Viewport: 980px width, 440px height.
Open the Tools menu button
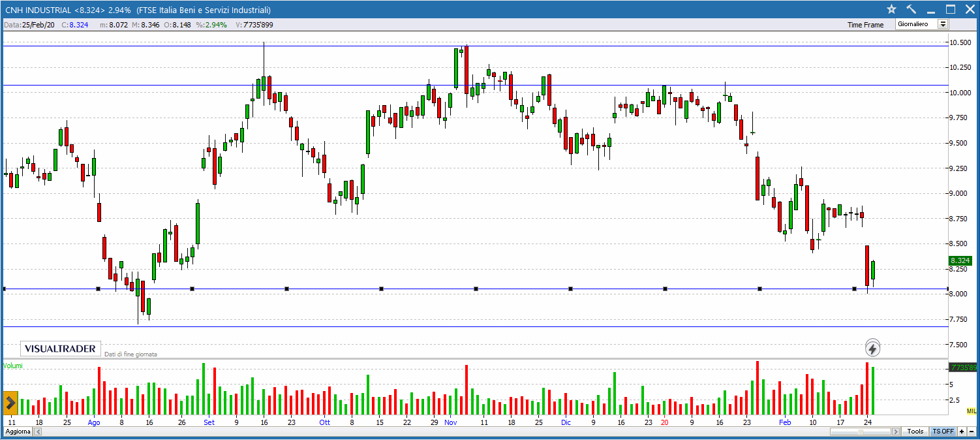(915, 432)
